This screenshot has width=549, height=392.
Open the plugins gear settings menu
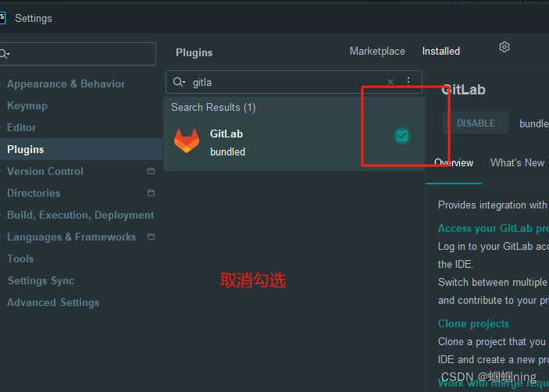[x=504, y=47]
